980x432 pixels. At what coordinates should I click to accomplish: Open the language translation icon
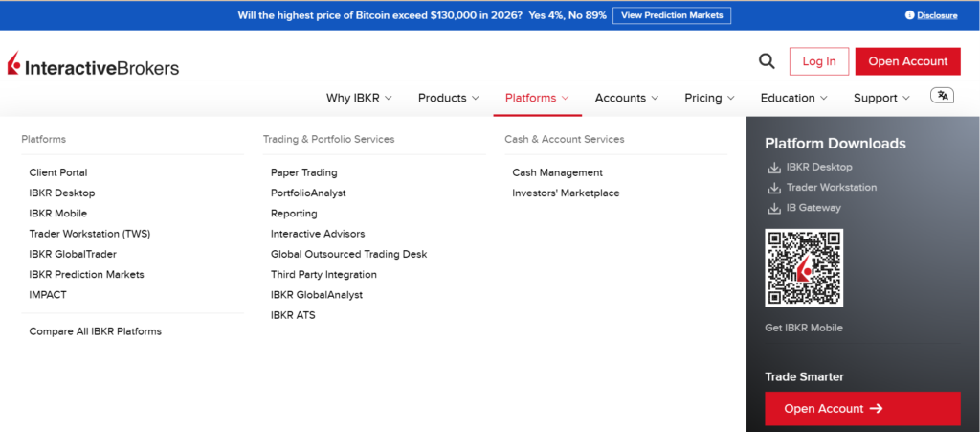coord(942,96)
